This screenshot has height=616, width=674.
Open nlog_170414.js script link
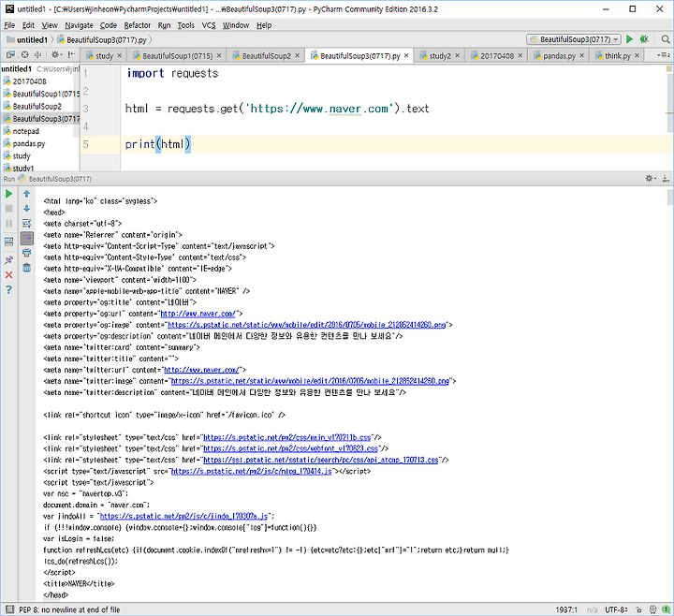[251, 471]
